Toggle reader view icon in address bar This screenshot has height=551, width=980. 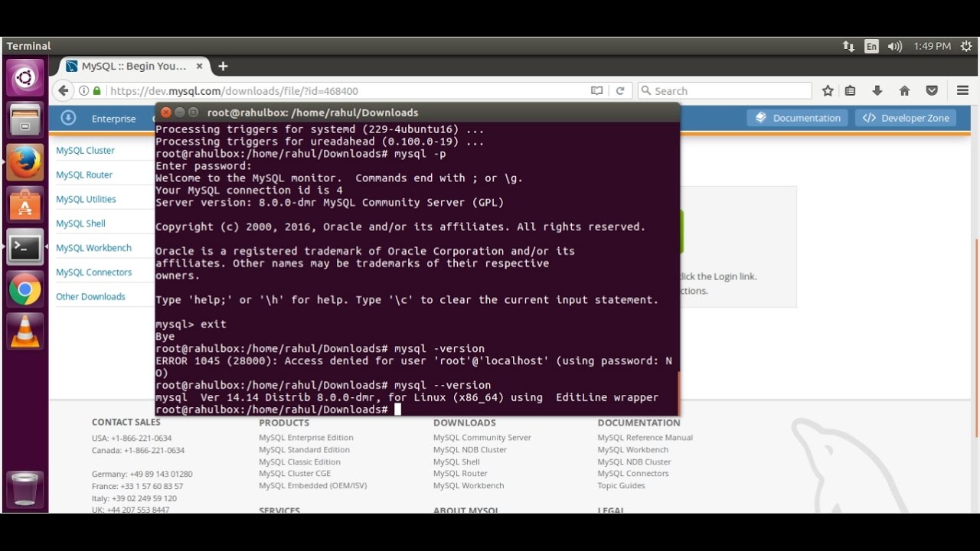[x=597, y=90]
